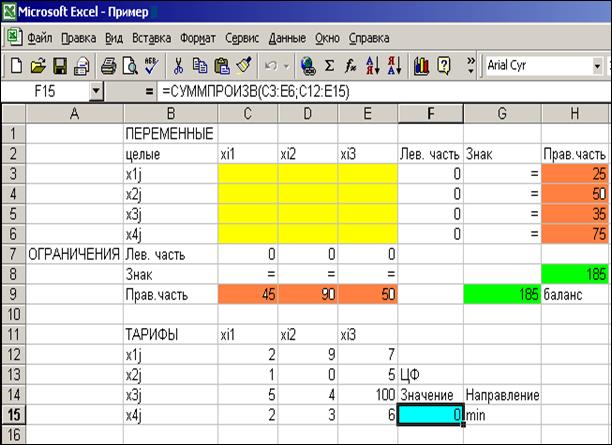Viewport: 612px width, 445px height.
Task: Open the Справка menu
Action: [369, 38]
